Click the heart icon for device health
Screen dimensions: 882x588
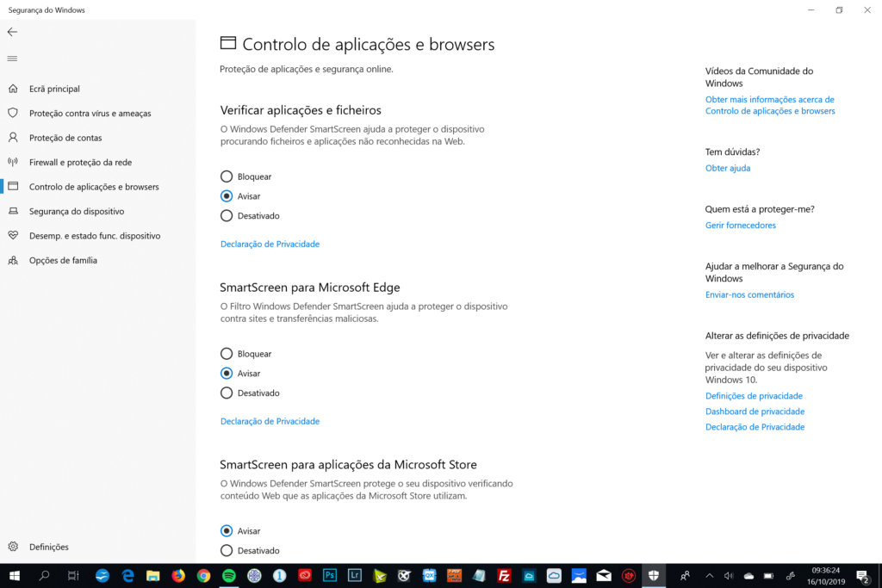pos(13,236)
